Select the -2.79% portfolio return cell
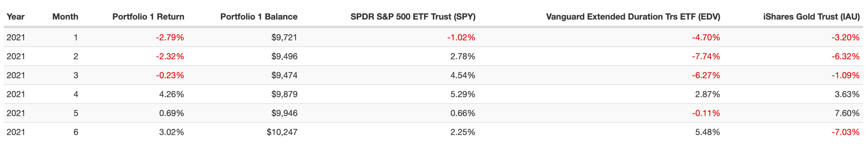 (170, 37)
